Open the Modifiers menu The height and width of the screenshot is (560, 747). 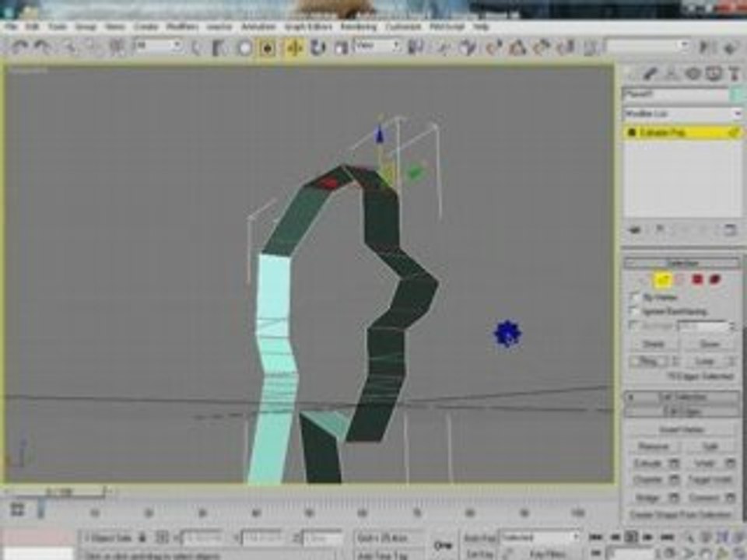[182, 26]
